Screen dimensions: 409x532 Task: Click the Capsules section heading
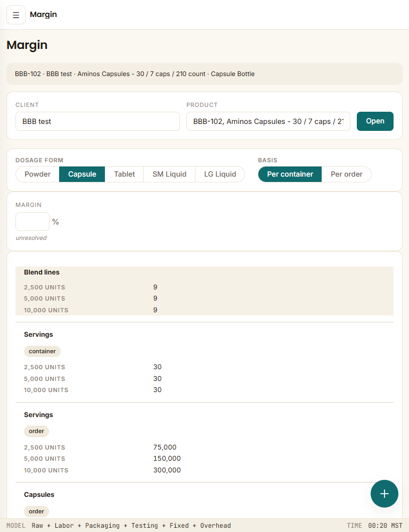(x=39, y=495)
